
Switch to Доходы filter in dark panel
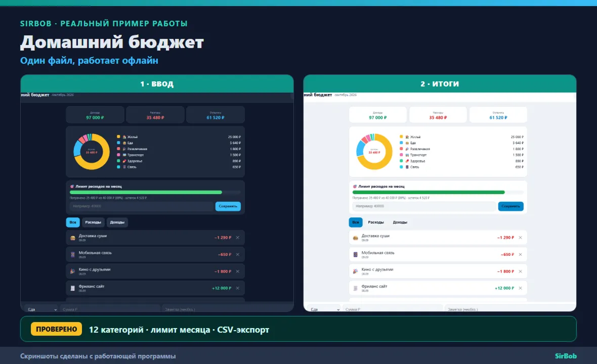click(x=117, y=222)
